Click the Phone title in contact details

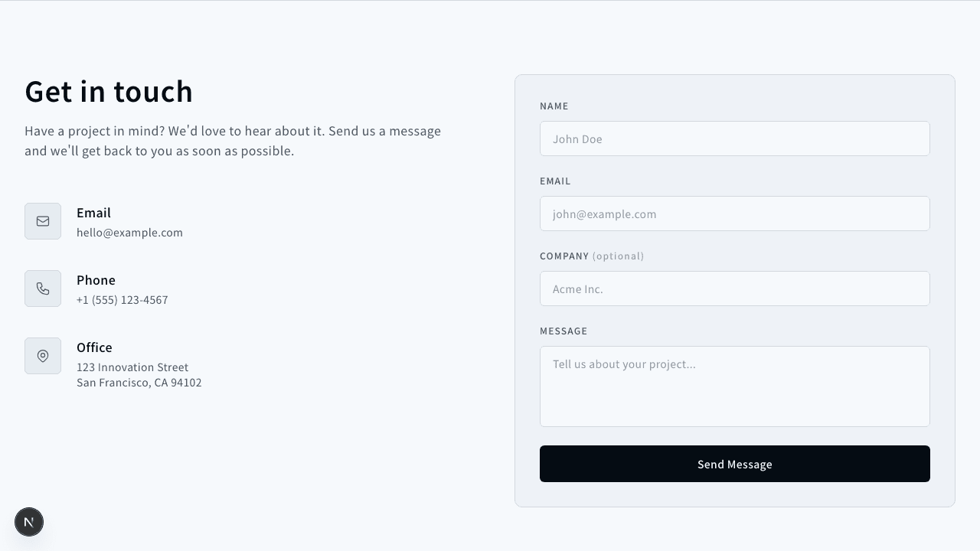pos(96,280)
